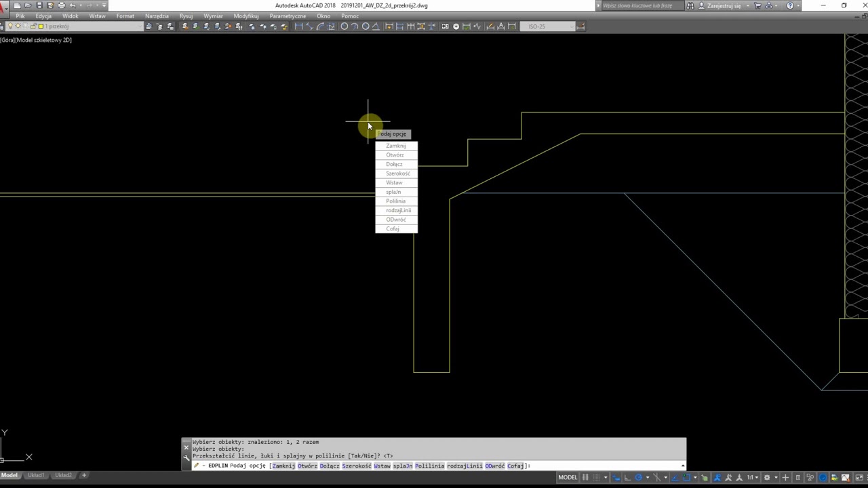Click the Linear dimension tool icon
The height and width of the screenshot is (488, 868).
298,26
